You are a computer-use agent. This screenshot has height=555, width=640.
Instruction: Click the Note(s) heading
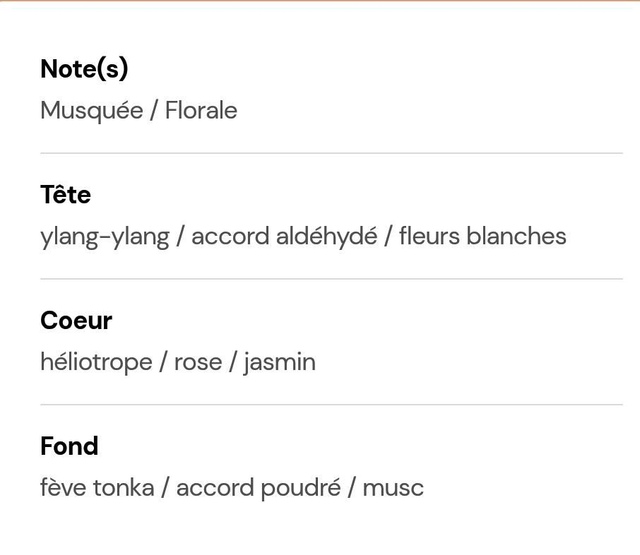coord(84,69)
